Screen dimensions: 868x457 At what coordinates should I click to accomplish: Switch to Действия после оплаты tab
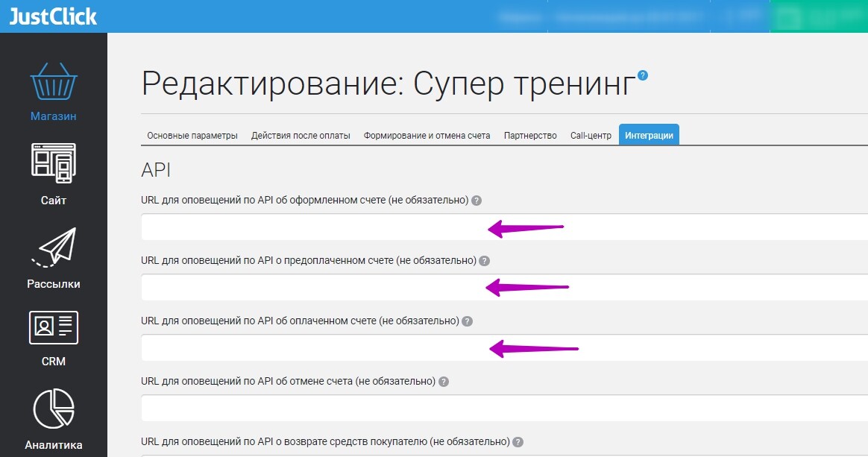tap(301, 135)
